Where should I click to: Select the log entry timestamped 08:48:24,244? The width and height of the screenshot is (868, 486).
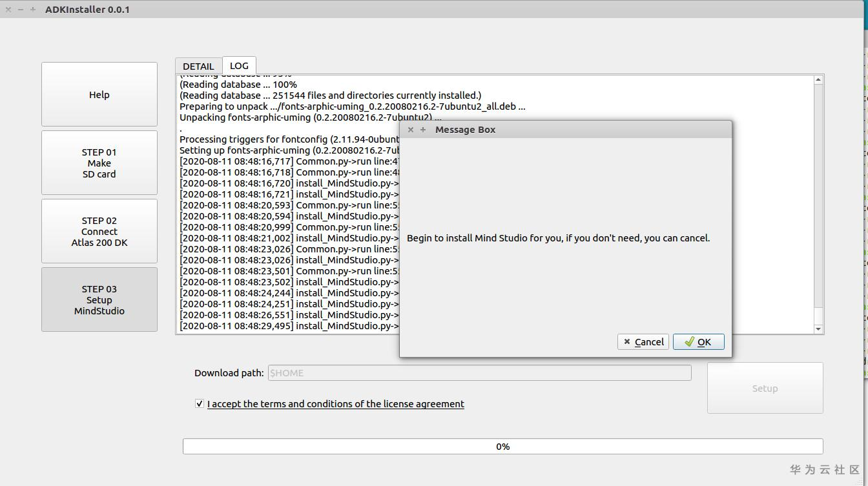coord(289,293)
